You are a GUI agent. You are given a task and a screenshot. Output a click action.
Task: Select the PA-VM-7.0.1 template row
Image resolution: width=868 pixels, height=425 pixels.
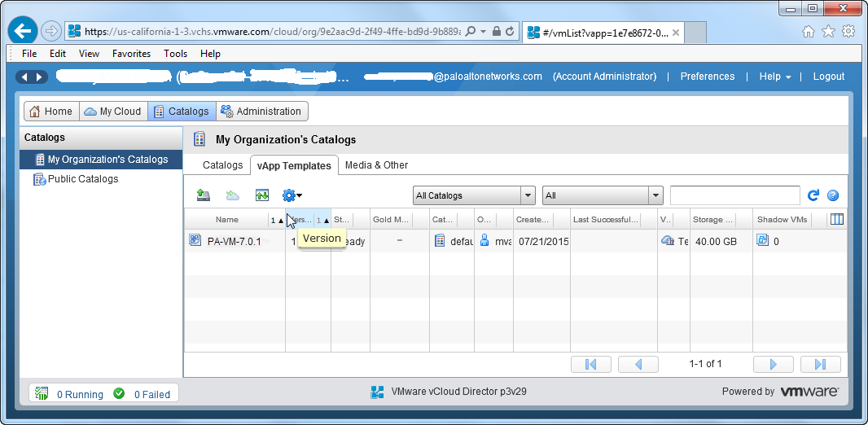click(233, 241)
